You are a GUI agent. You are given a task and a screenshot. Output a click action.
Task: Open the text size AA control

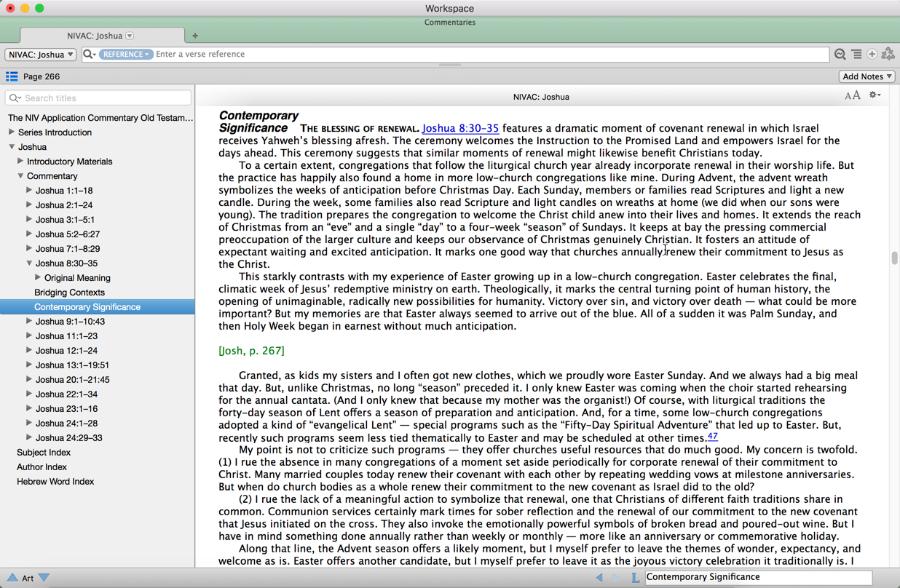click(852, 95)
